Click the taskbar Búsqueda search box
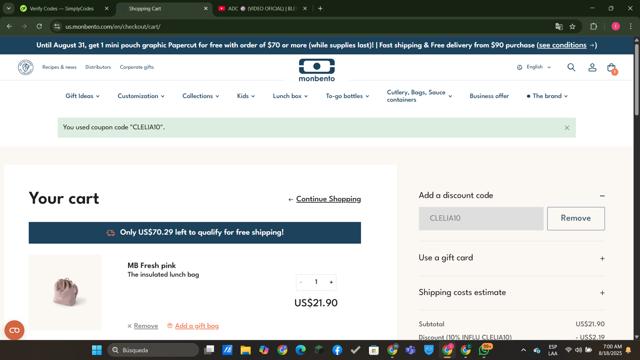This screenshot has height=360, width=640. 153,350
